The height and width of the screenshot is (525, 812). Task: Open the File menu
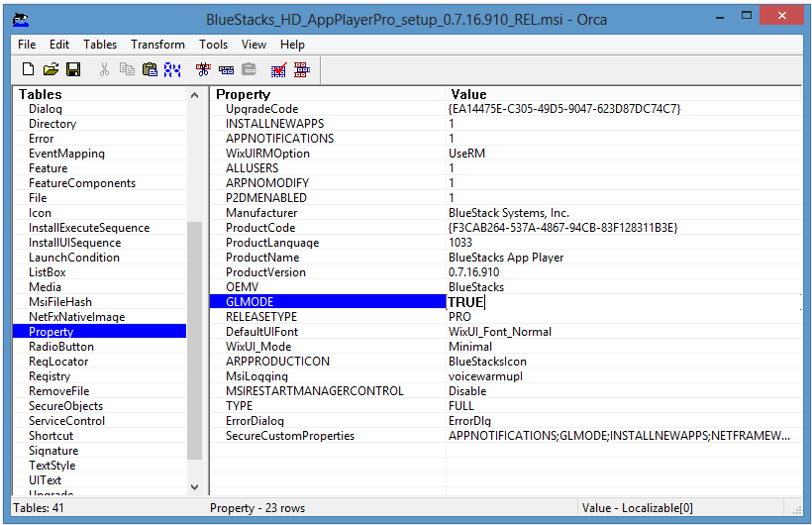(27, 45)
